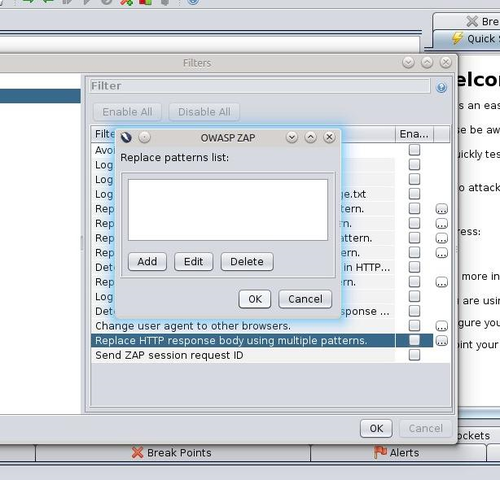The image size is (500, 480).
Task: Click the OWASP ZAP dialog logo icon
Action: (x=126, y=137)
